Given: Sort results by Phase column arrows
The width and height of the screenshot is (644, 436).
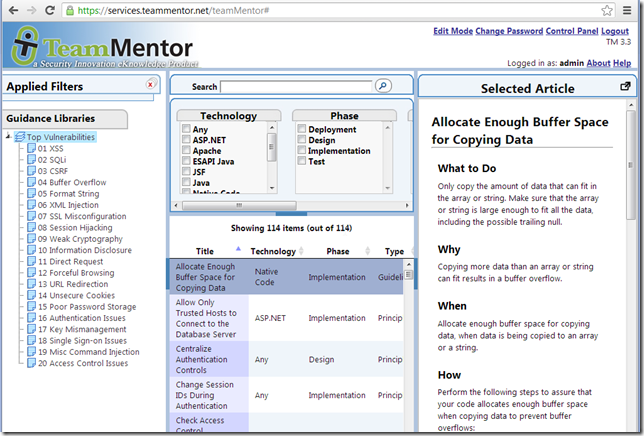Looking at the screenshot, I should coord(368,251).
